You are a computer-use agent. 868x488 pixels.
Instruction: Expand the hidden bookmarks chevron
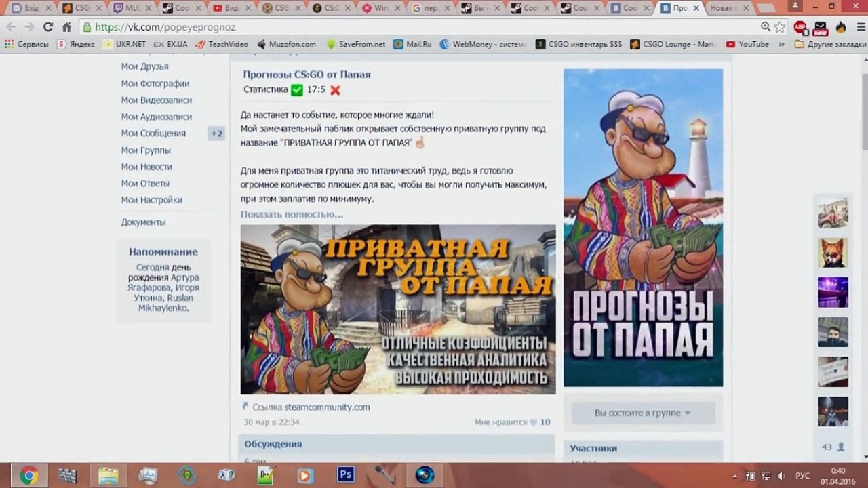[781, 44]
